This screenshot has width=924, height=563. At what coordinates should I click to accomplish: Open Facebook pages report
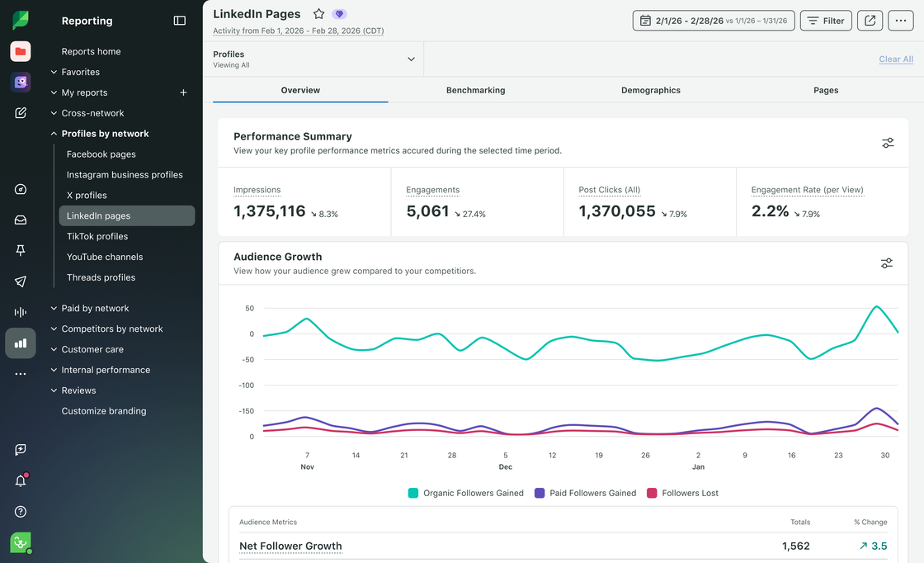(101, 154)
